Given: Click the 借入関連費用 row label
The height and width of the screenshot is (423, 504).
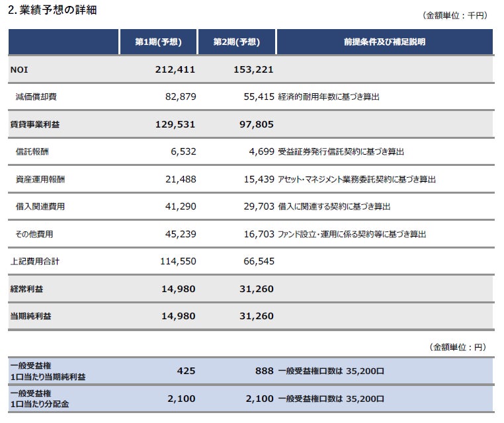Looking at the screenshot, I should click(x=40, y=206).
